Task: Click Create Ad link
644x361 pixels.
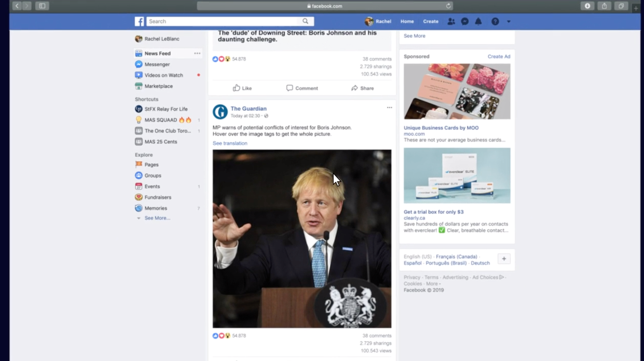Action: tap(499, 56)
